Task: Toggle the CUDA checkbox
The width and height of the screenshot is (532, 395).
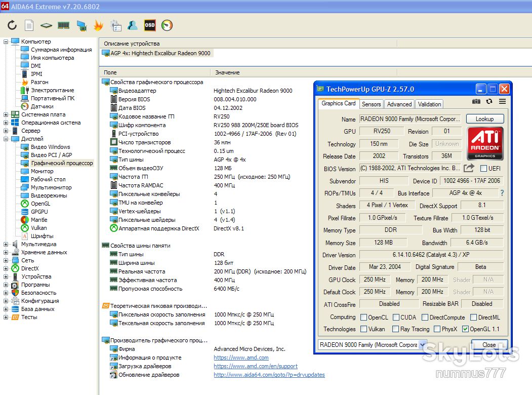Action: click(396, 318)
